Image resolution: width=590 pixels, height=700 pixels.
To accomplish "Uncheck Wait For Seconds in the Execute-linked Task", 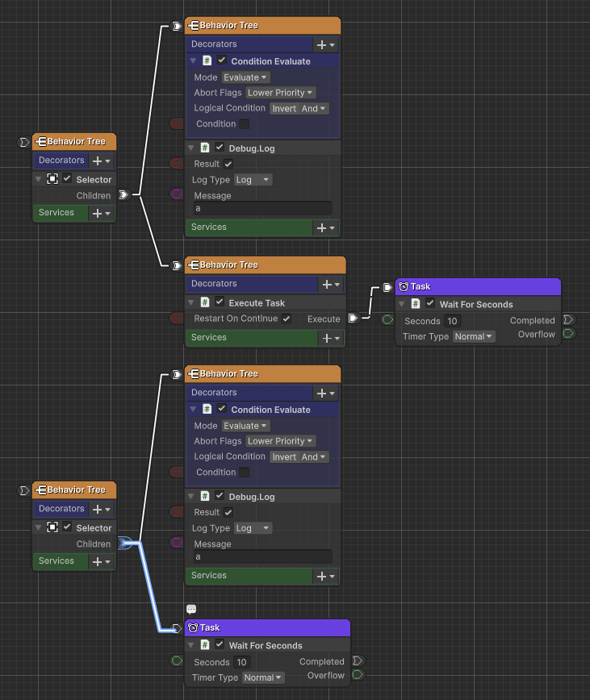I will [x=430, y=304].
